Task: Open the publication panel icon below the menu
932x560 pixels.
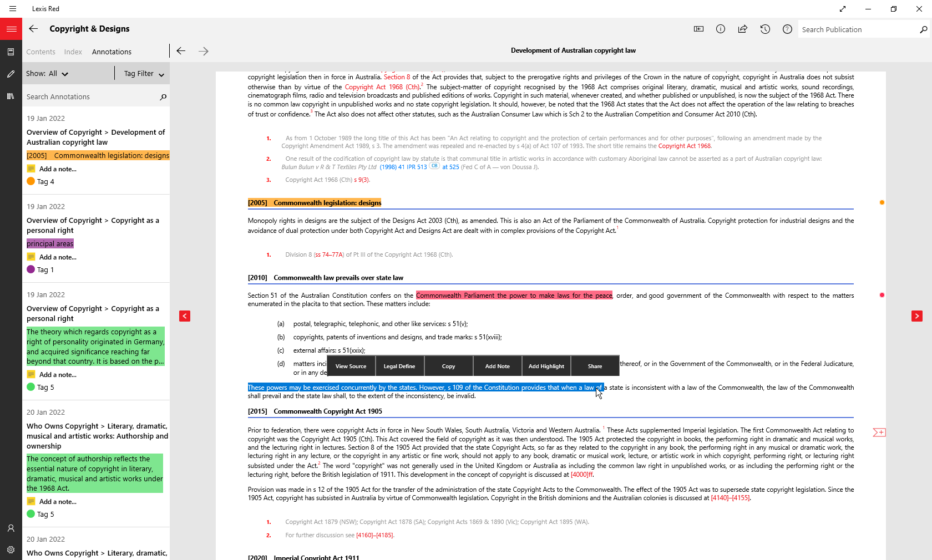Action: tap(11, 52)
